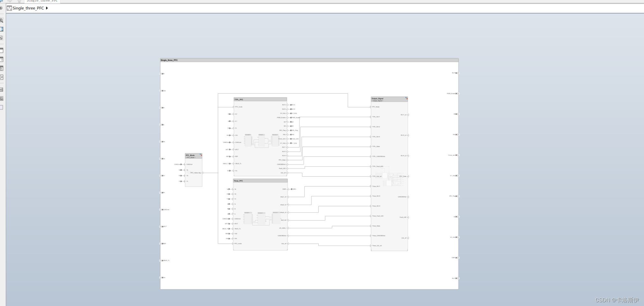Click the relay1_ctl output port on Three_PFC

pos(287,197)
